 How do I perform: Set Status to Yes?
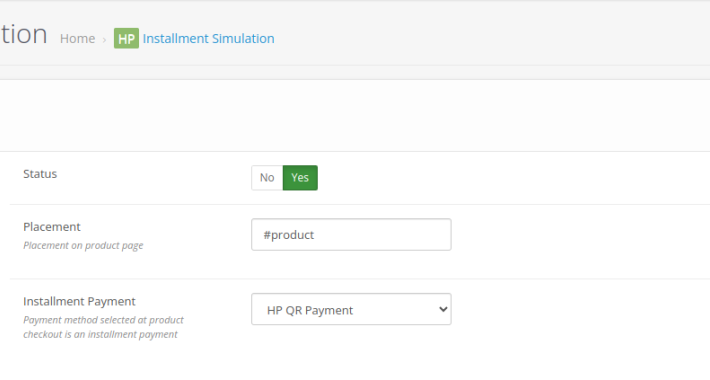click(300, 178)
